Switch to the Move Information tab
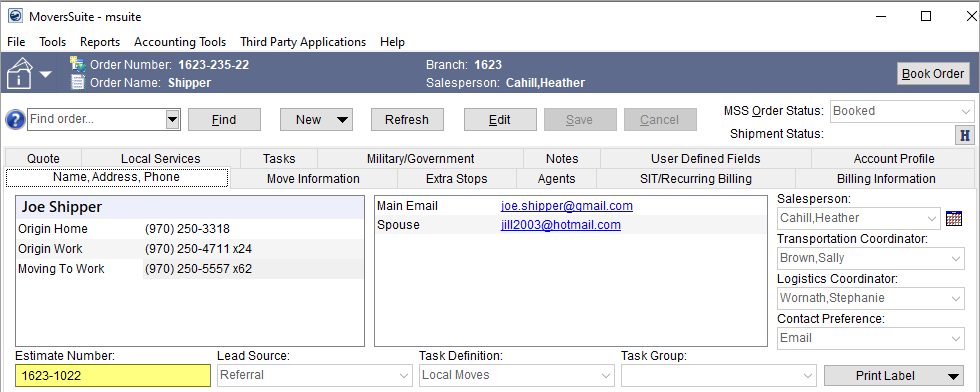The height and width of the screenshot is (392, 980). pyautogui.click(x=313, y=179)
